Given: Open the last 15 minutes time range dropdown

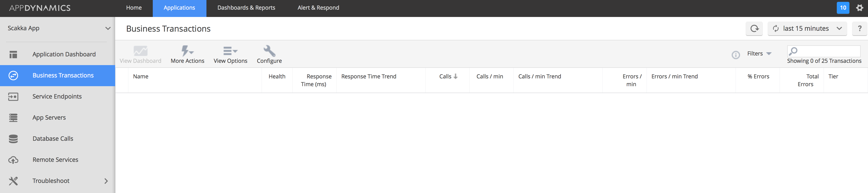Looking at the screenshot, I should (807, 29).
